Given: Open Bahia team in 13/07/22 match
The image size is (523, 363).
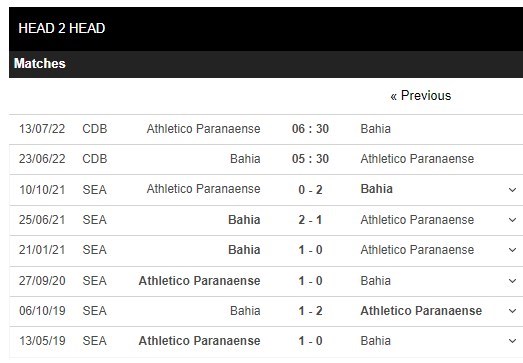Looking at the screenshot, I should (x=376, y=129).
